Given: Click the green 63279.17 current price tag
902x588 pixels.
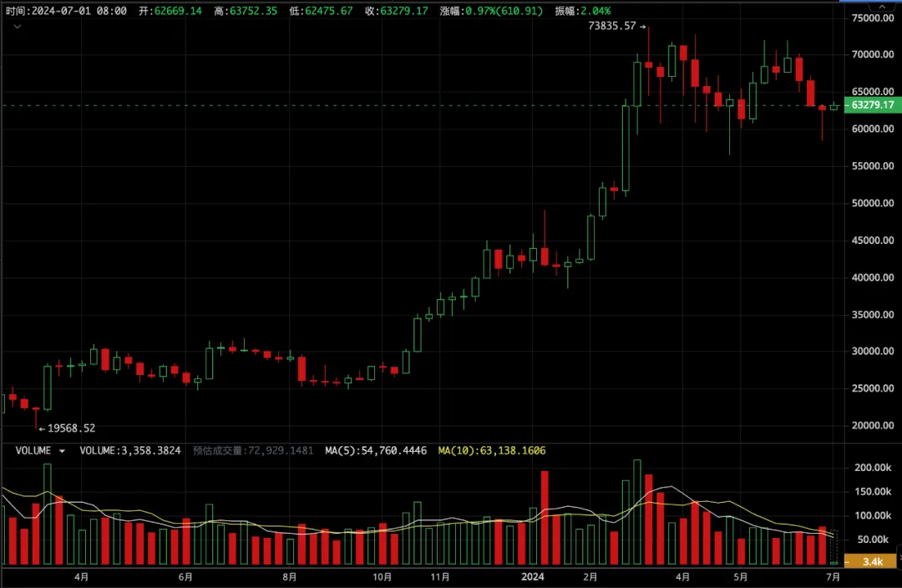Looking at the screenshot, I should (x=872, y=105).
